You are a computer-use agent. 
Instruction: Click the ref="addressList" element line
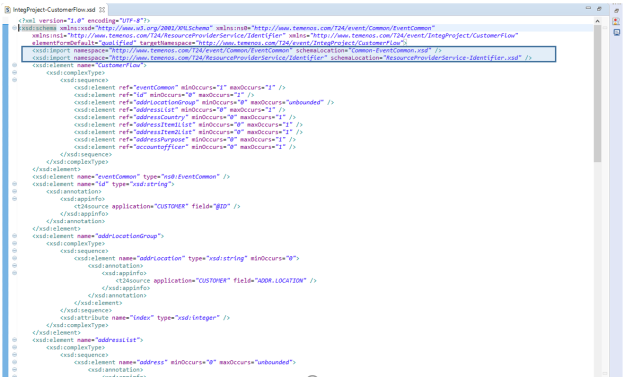pos(180,109)
